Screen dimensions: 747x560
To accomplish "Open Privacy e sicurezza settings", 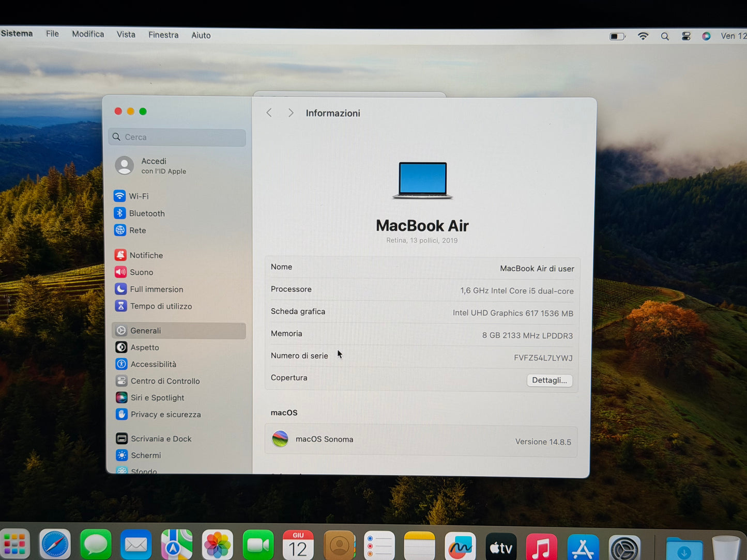I will point(158,414).
